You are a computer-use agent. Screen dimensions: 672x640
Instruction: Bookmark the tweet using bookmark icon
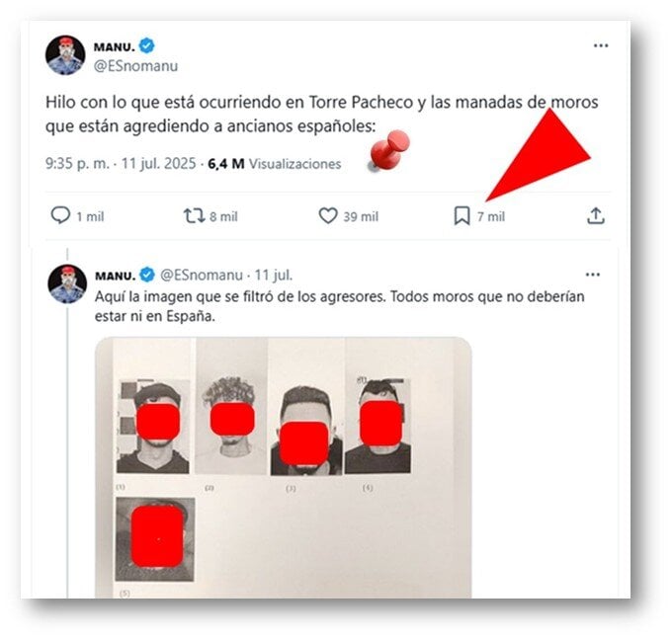pyautogui.click(x=462, y=216)
